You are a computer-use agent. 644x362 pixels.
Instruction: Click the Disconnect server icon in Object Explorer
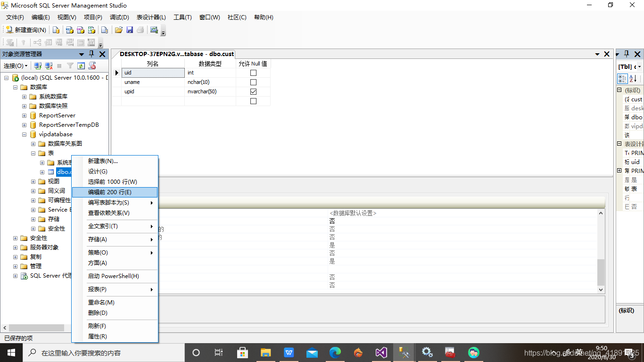pyautogui.click(x=48, y=66)
